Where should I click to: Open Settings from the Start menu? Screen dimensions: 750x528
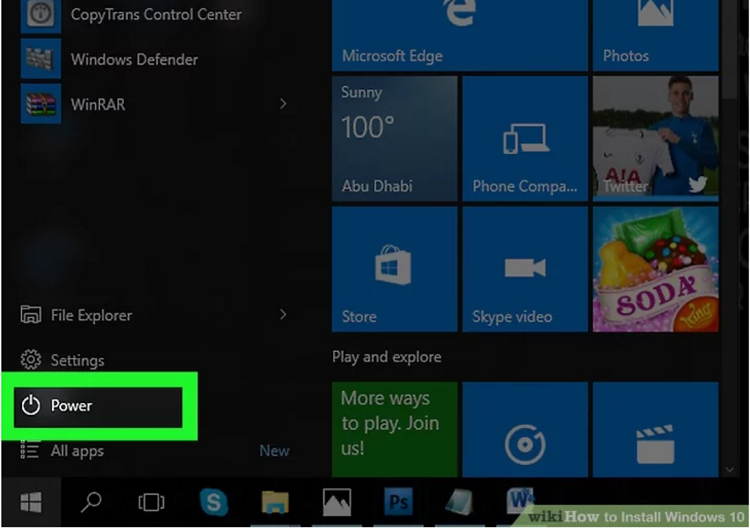coord(76,360)
